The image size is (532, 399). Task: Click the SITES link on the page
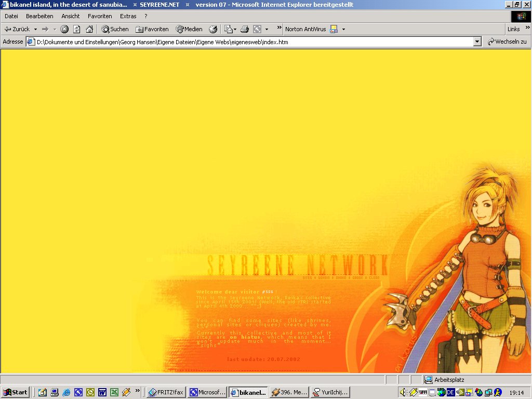point(307,277)
